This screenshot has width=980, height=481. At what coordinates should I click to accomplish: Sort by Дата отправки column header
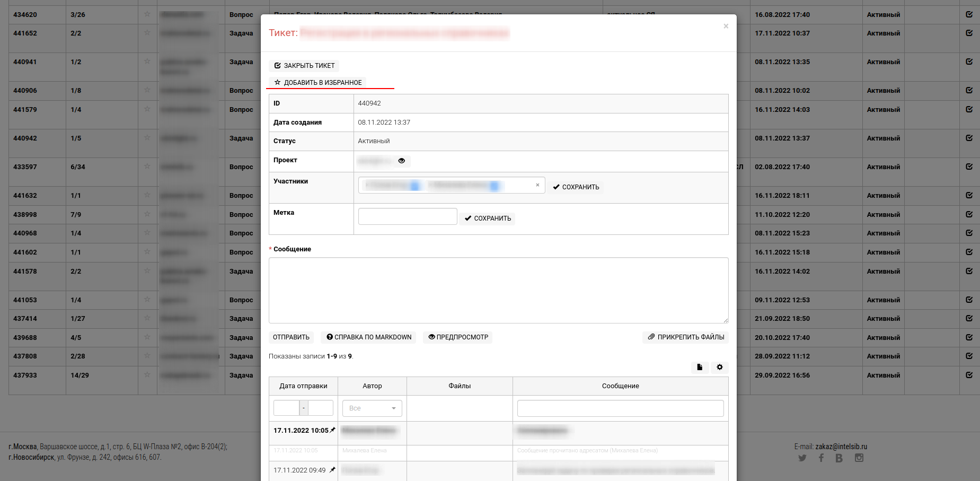point(303,386)
